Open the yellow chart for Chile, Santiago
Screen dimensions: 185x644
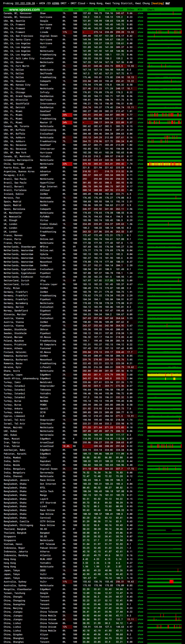click(x=164, y=164)
